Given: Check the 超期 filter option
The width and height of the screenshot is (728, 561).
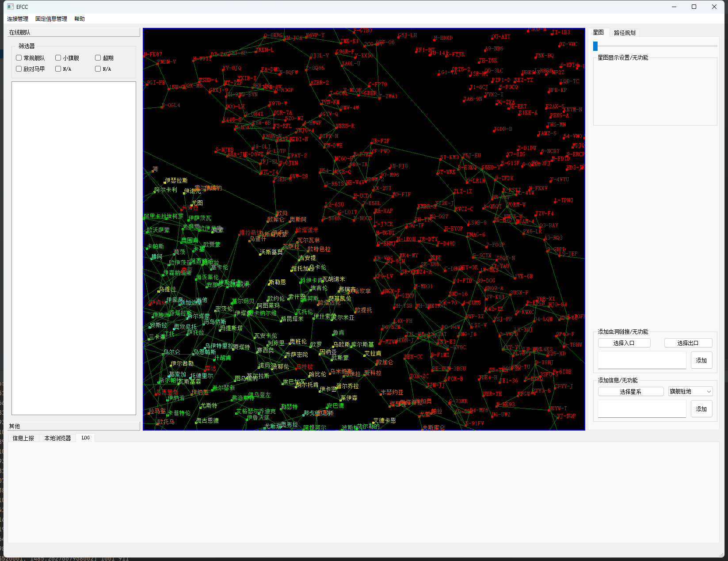Looking at the screenshot, I should (x=98, y=58).
